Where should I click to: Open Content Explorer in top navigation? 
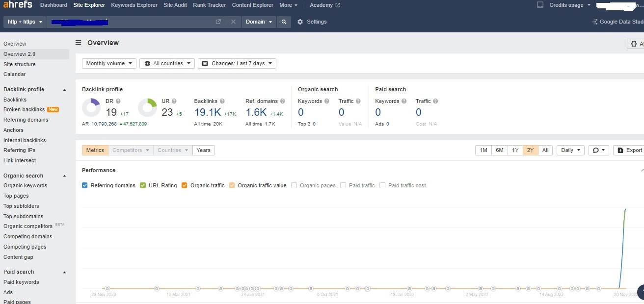[253, 5]
